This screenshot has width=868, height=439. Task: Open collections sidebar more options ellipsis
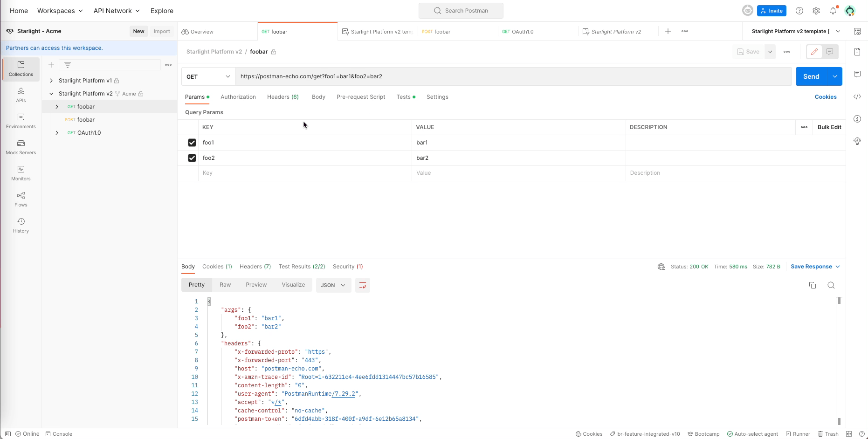(x=168, y=65)
